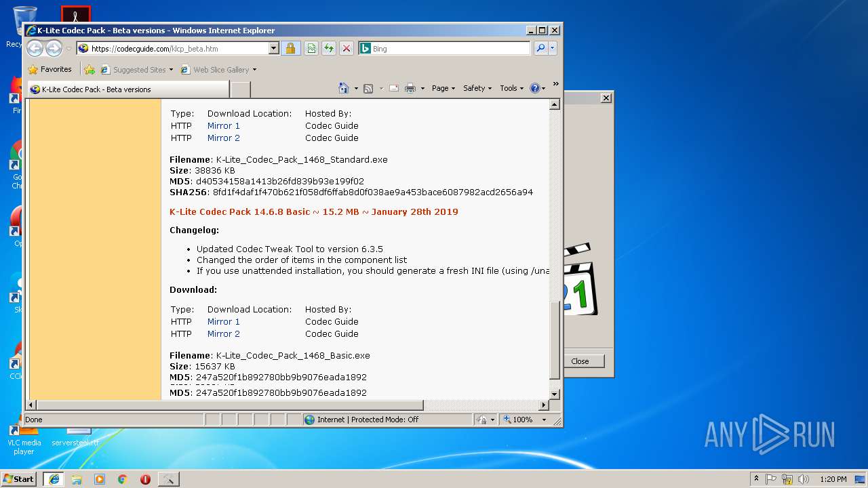Open Windows Explorer folder taskbar icon

click(77, 479)
